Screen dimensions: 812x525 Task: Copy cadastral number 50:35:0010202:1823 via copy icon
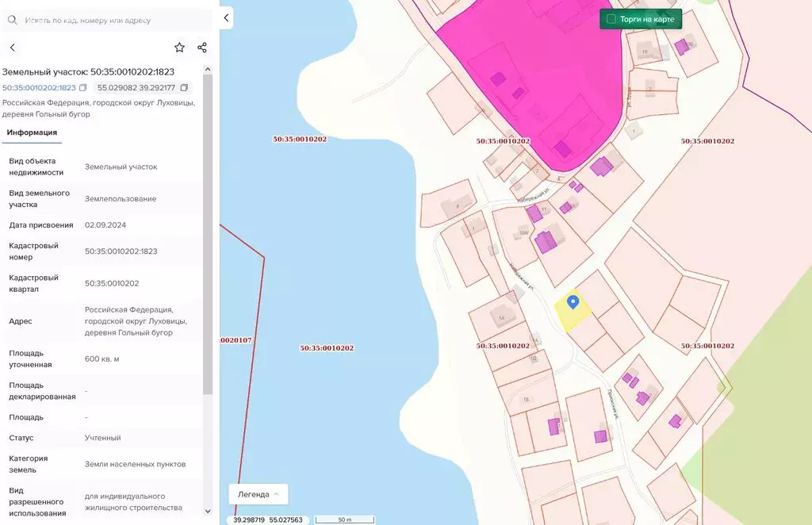[x=83, y=87]
